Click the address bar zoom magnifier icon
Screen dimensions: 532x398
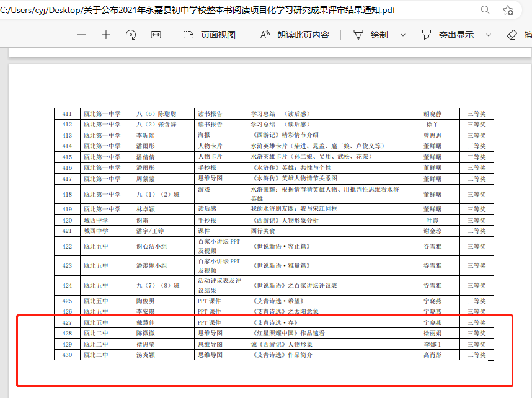[x=485, y=10]
